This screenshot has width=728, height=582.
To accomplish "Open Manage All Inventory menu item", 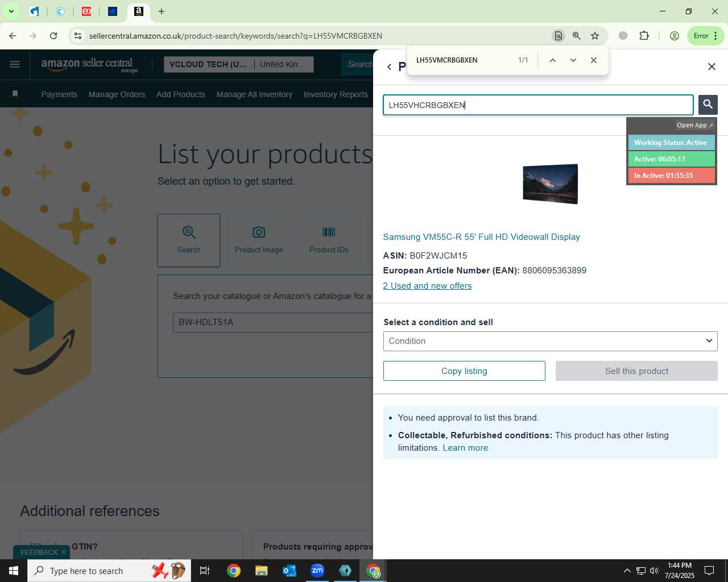I will pos(254,94).
